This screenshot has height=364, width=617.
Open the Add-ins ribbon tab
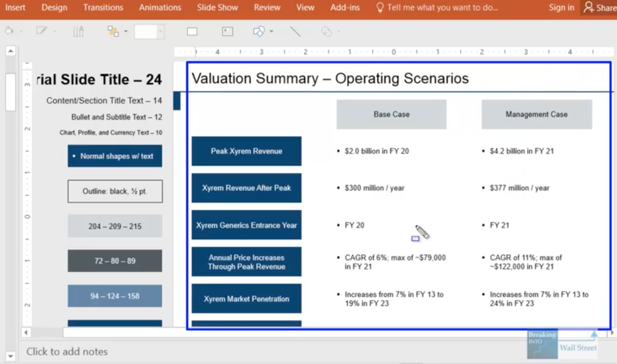(x=344, y=7)
